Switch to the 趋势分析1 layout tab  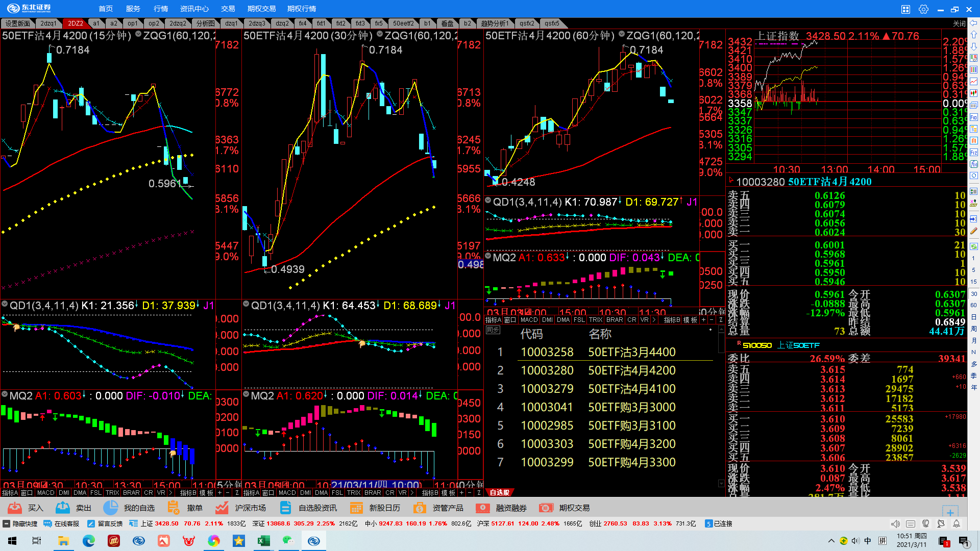(494, 23)
